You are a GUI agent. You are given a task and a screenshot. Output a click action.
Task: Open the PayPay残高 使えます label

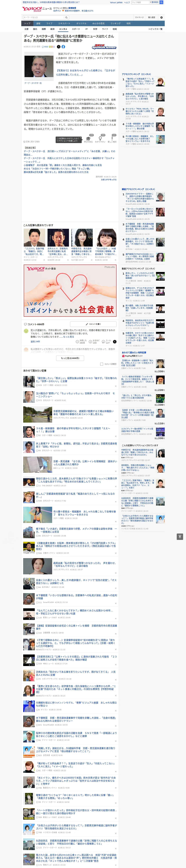[x=132, y=356]
